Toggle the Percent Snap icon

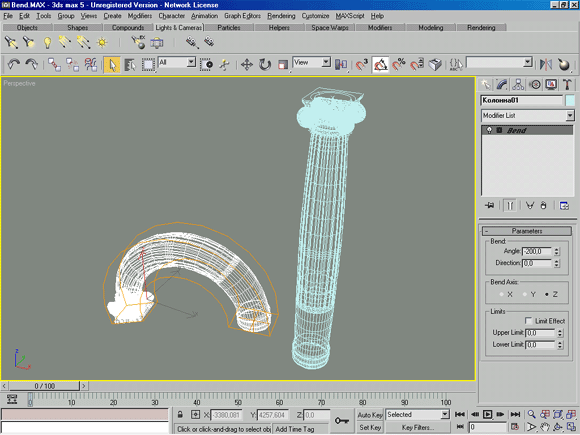point(399,65)
